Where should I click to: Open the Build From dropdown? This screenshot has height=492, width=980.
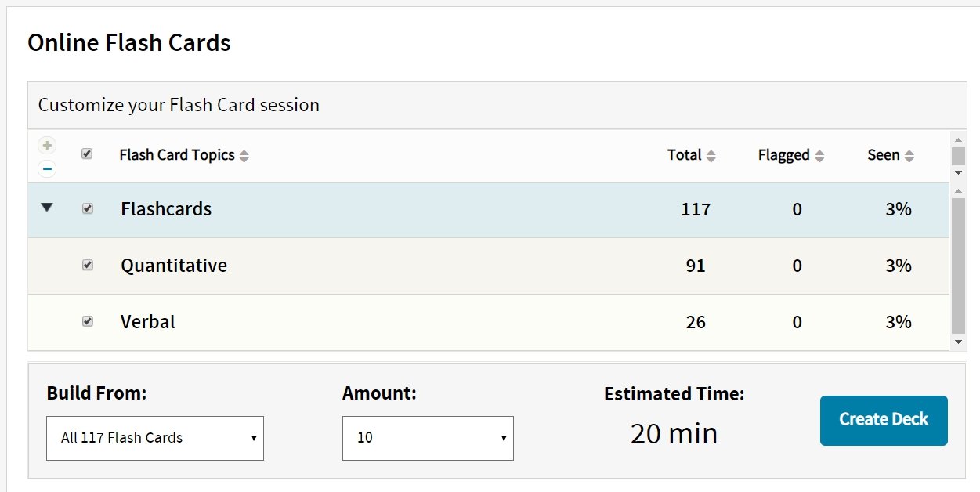155,438
